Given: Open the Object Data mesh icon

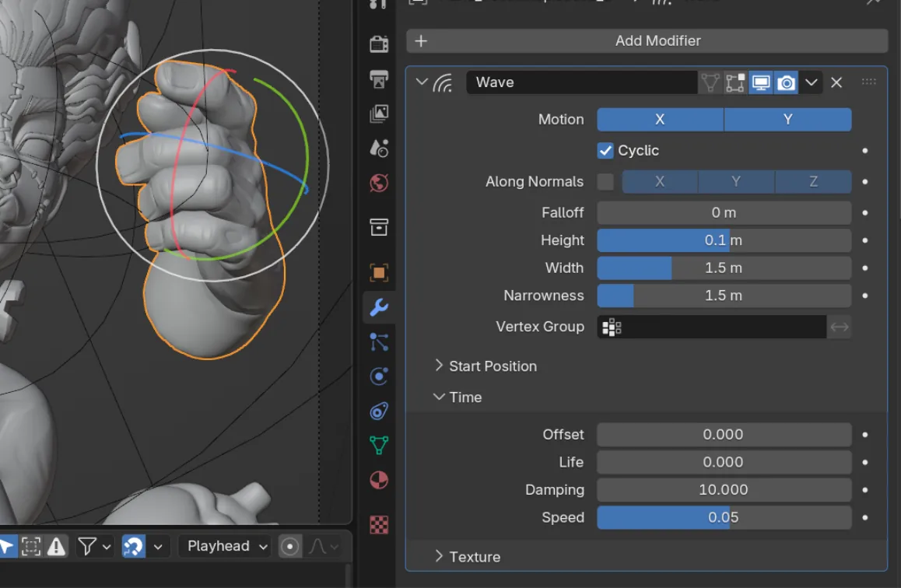Looking at the screenshot, I should coord(379,445).
